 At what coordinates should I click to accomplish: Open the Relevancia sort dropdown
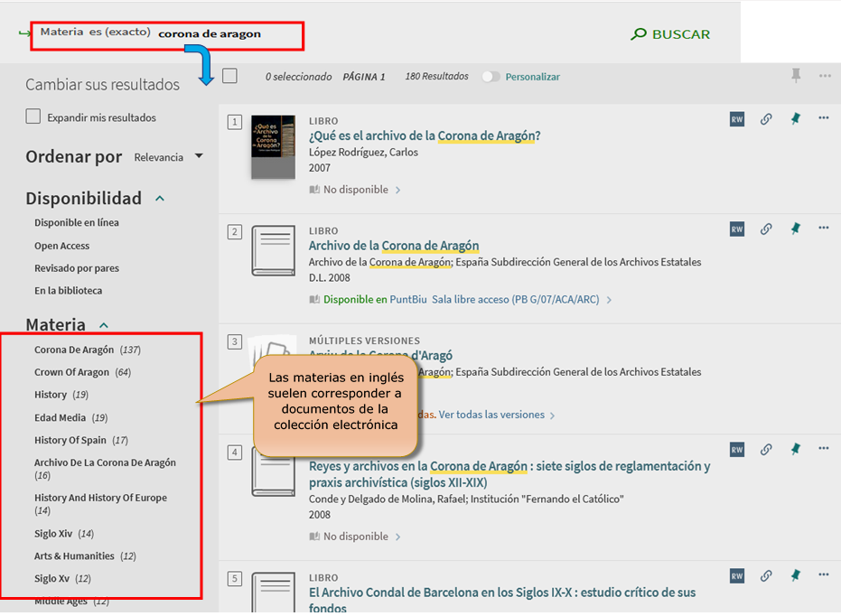pyautogui.click(x=168, y=157)
